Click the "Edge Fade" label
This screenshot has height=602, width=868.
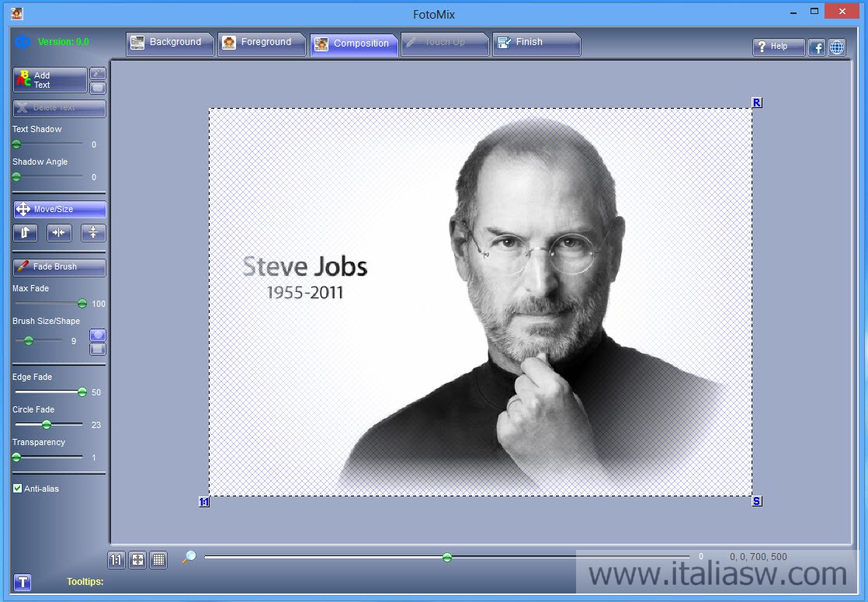click(x=32, y=378)
